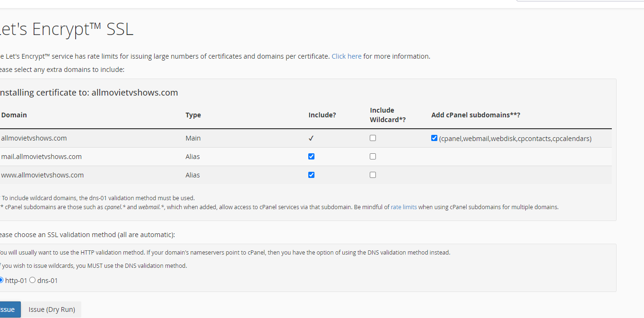Click the Let's Encrypt SSL page heading

pos(67,29)
